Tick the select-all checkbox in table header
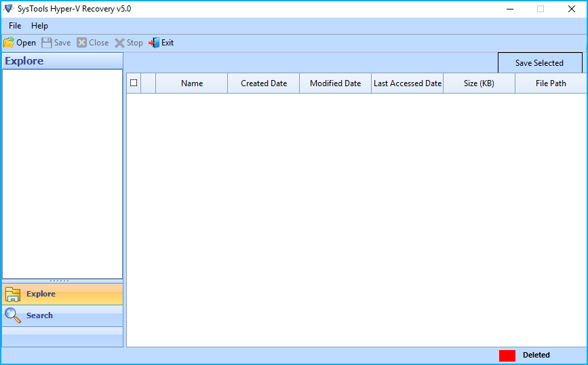This screenshot has height=365, width=588. click(x=134, y=83)
